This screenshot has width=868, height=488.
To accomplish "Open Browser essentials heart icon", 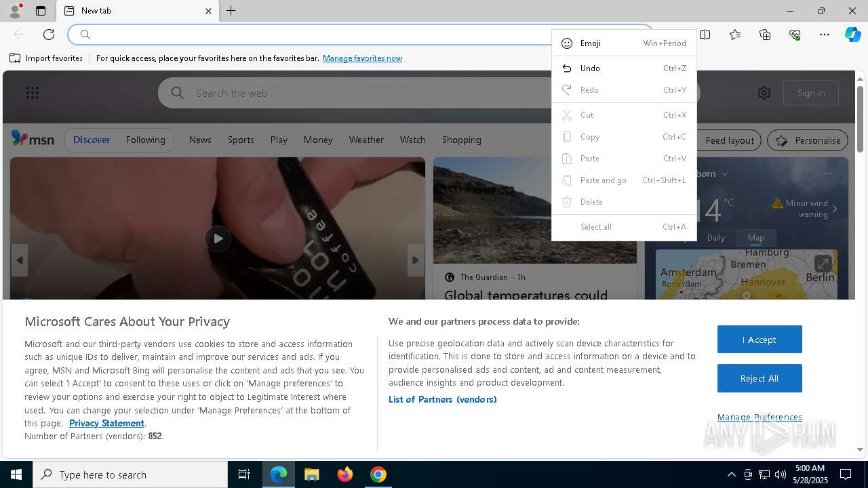I will [795, 35].
